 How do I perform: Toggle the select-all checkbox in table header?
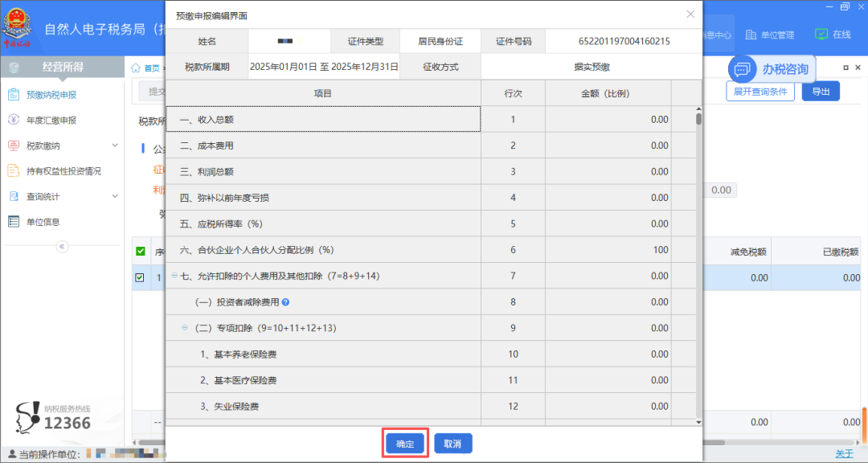tap(140, 252)
